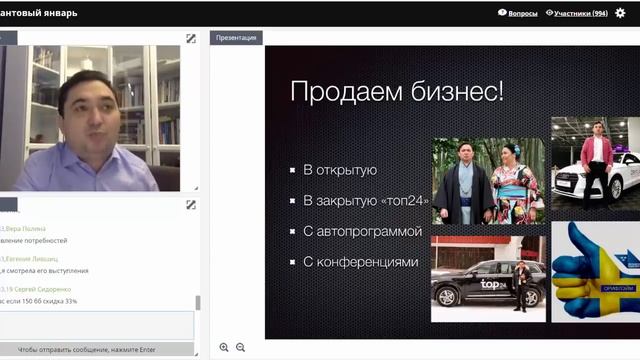640x360 pixels.
Task: Select the chat panel header tab
Action: click(x=9, y=204)
